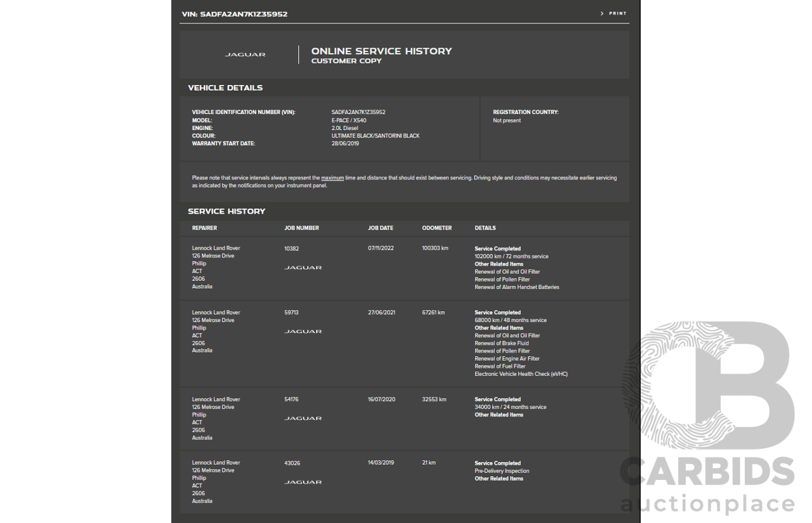Click the engine value 2.0L Diesel

click(x=344, y=128)
